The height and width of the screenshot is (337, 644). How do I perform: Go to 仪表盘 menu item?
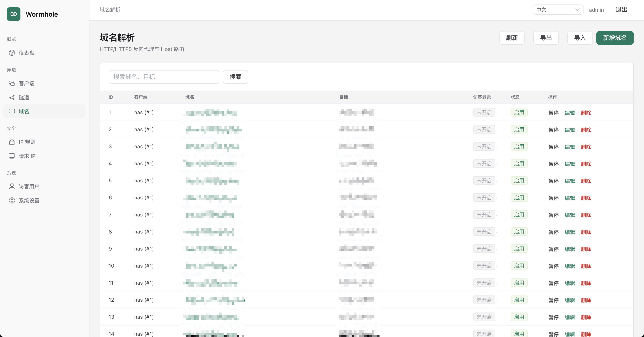[x=45, y=53]
